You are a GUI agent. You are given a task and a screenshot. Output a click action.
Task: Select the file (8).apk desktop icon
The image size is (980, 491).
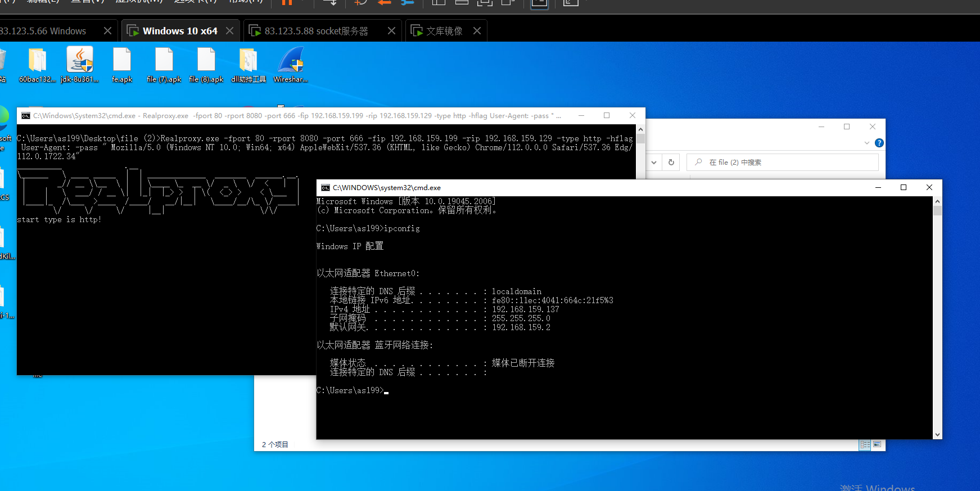206,65
